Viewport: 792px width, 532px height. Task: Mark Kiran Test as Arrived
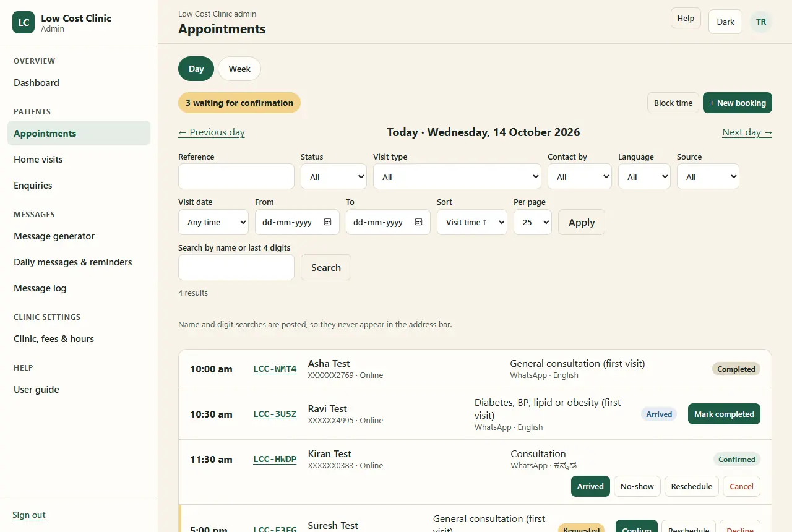pyautogui.click(x=590, y=486)
